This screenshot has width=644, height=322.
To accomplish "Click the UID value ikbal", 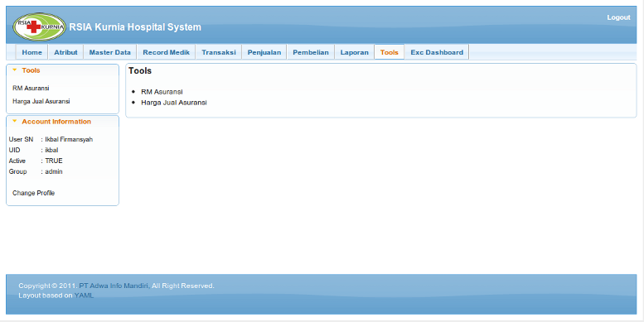I will pyautogui.click(x=51, y=150).
